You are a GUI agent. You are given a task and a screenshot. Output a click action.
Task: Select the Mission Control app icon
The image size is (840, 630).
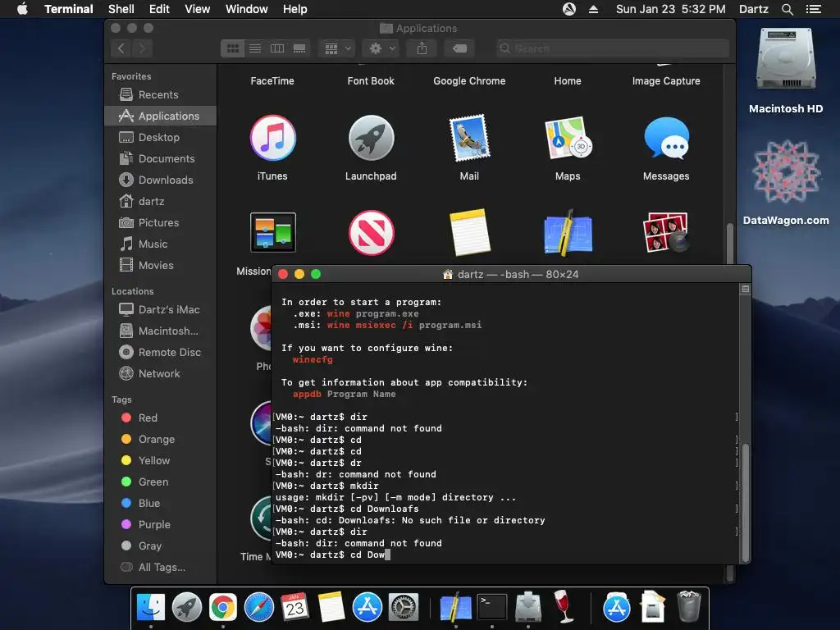pyautogui.click(x=272, y=232)
